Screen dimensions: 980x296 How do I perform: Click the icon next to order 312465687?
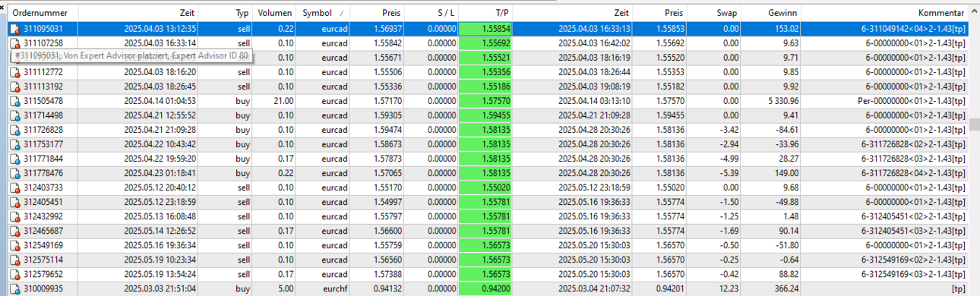click(x=14, y=231)
